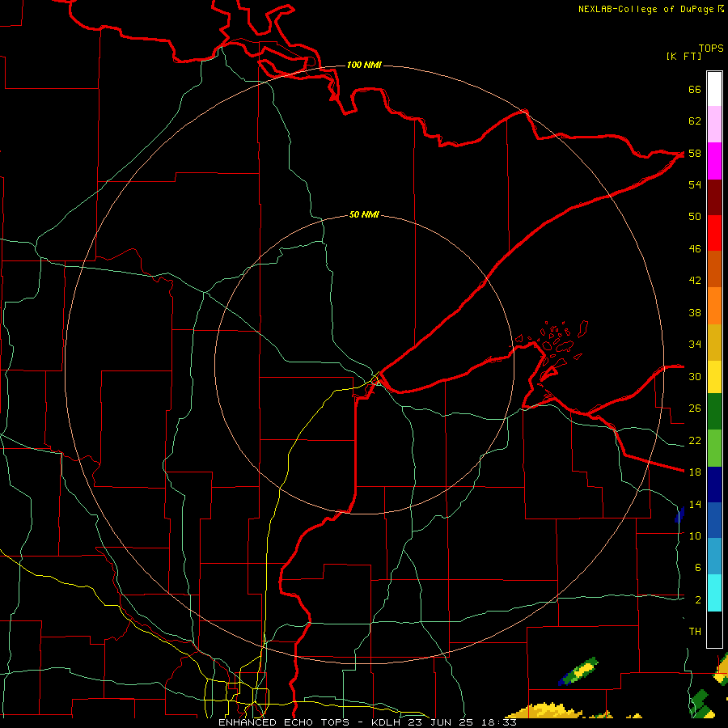Click the "50 NMI" range ring label
Image resolution: width=728 pixels, height=728 pixels.
click(364, 214)
